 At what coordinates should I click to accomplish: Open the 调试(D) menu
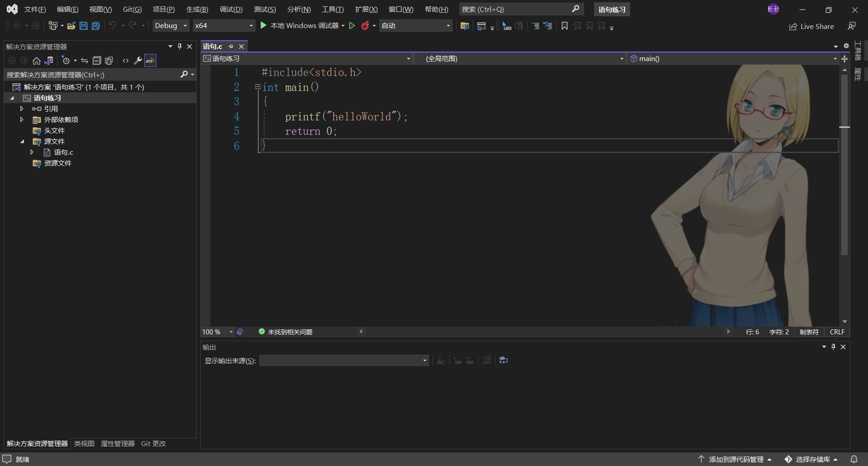click(231, 9)
